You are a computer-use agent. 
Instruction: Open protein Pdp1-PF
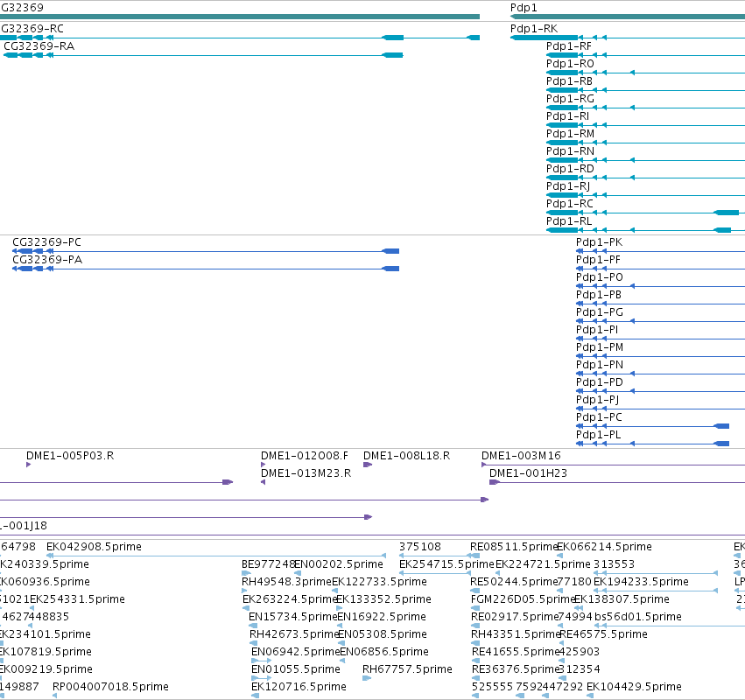598,260
